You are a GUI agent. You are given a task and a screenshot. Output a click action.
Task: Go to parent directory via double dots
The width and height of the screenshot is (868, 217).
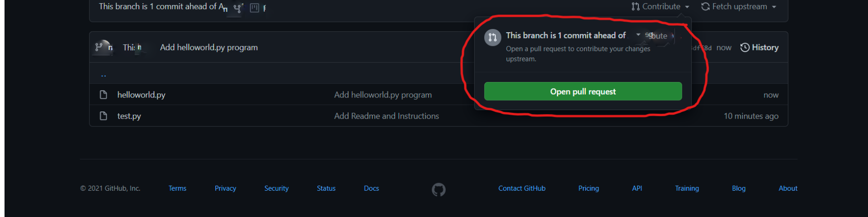[x=104, y=75]
